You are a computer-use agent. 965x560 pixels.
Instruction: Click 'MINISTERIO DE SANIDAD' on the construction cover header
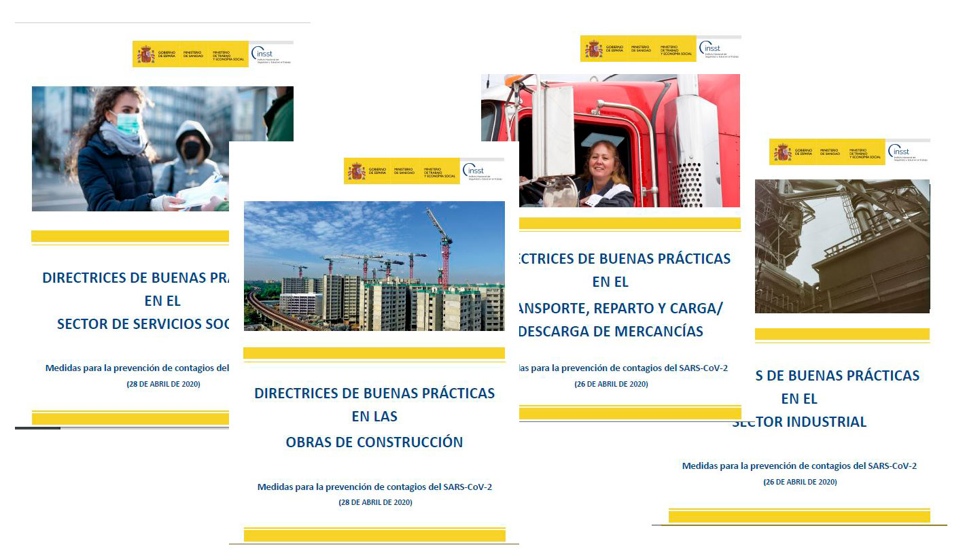tap(404, 171)
